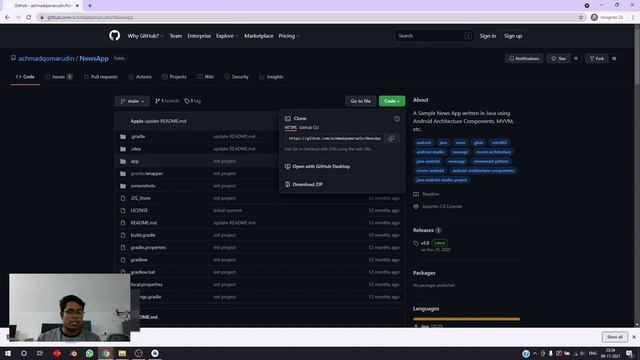Open the gradle.properties file entry

click(148, 247)
